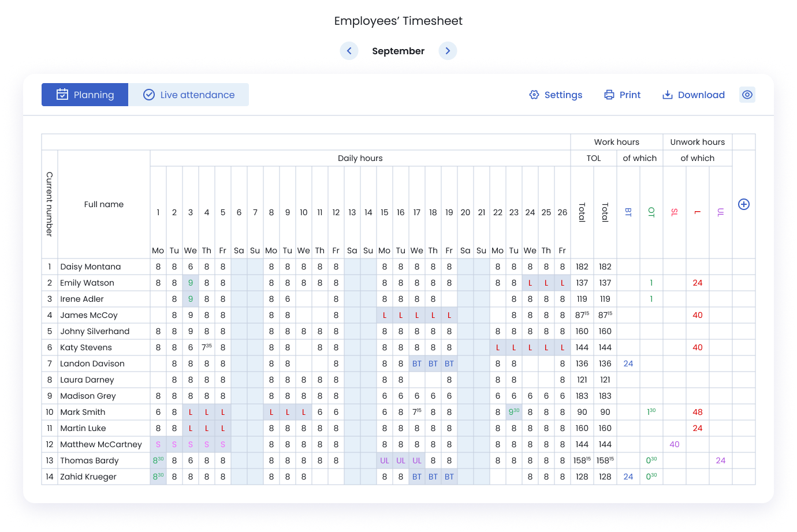Select the BT business trip column header
The height and width of the screenshot is (532, 797).
(x=628, y=212)
